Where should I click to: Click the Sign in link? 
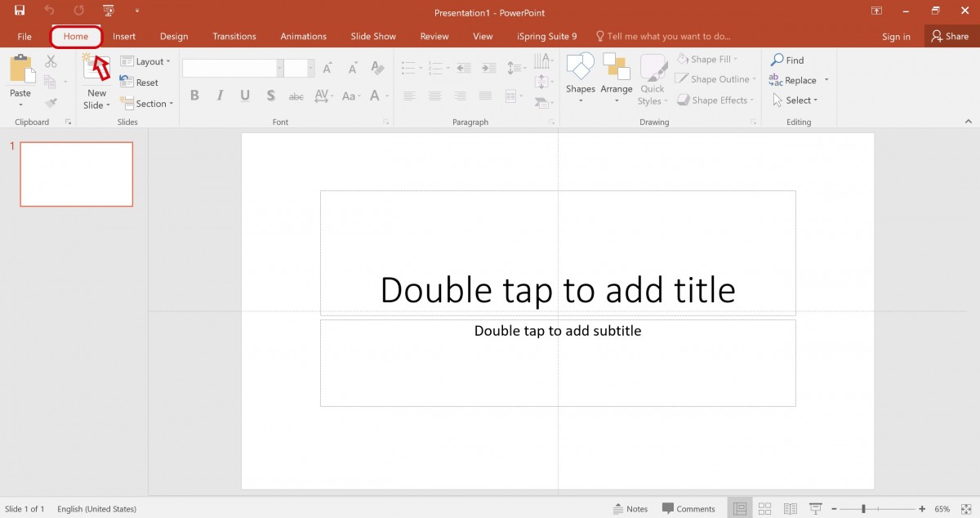[x=896, y=37]
